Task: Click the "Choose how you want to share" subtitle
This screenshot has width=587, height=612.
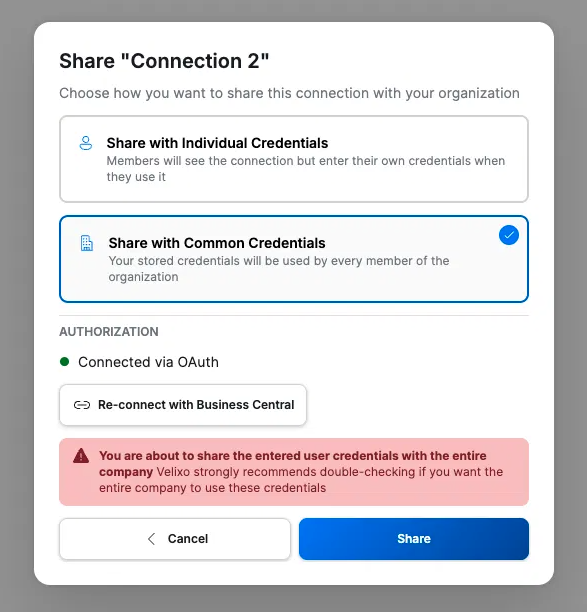Action: [289, 93]
